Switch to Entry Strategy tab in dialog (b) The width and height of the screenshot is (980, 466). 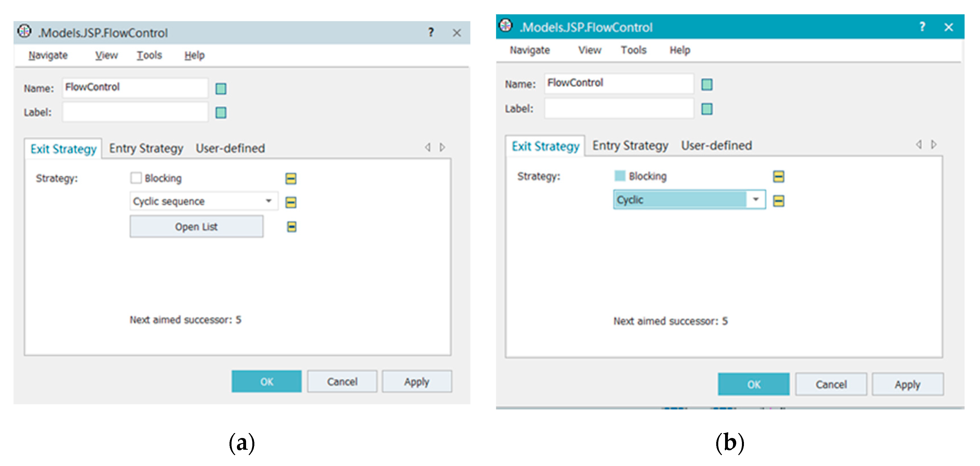[x=630, y=145]
